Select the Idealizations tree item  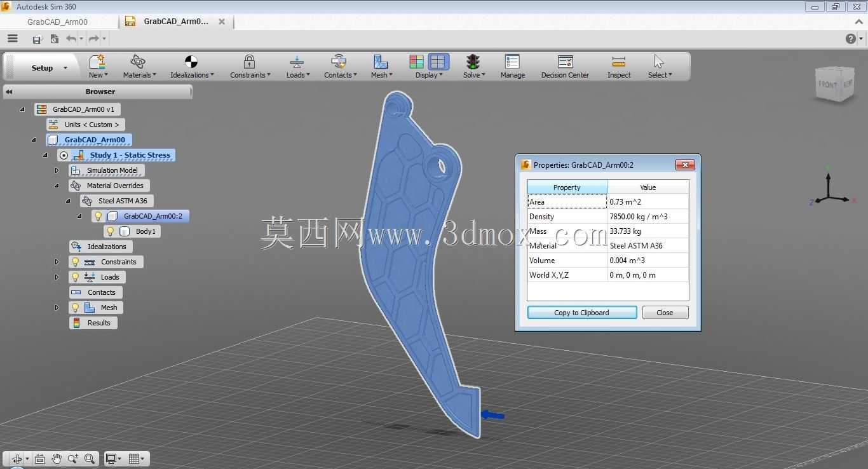coord(102,247)
